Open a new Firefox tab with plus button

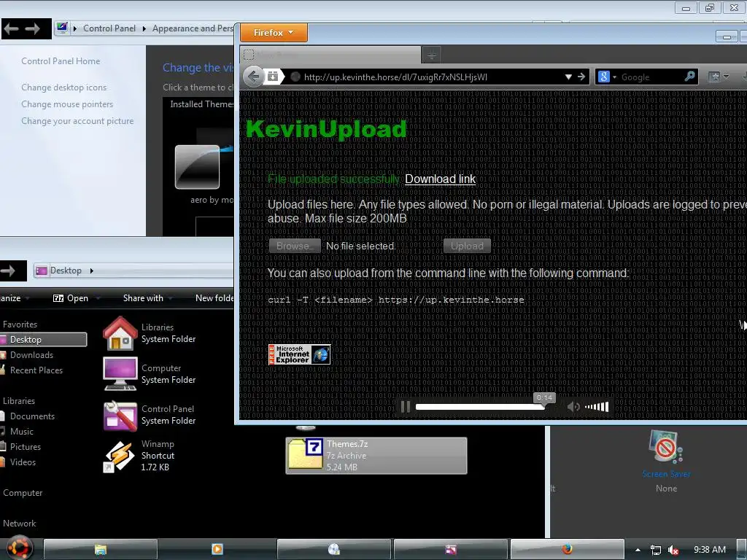pyautogui.click(x=432, y=55)
